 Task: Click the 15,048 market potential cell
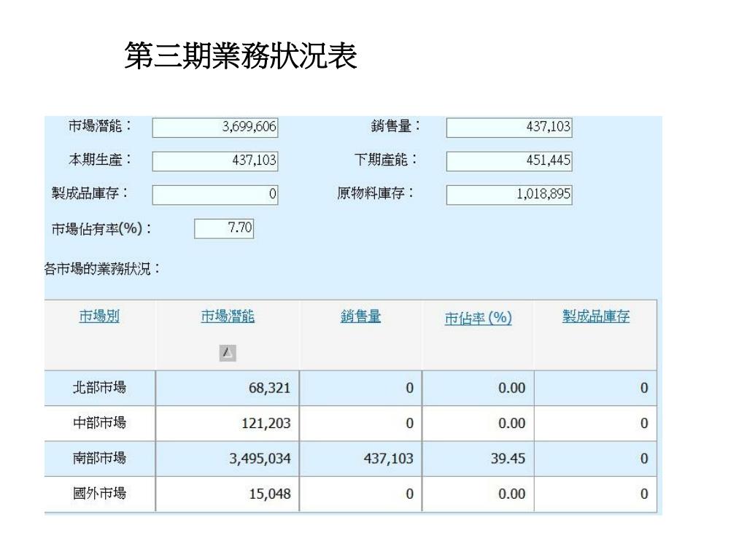coord(228,494)
